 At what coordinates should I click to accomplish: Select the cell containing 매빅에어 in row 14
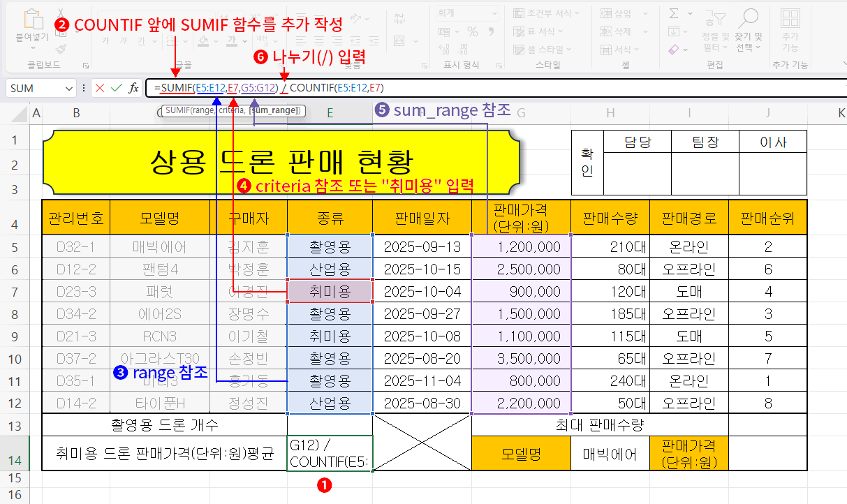pyautogui.click(x=610, y=454)
